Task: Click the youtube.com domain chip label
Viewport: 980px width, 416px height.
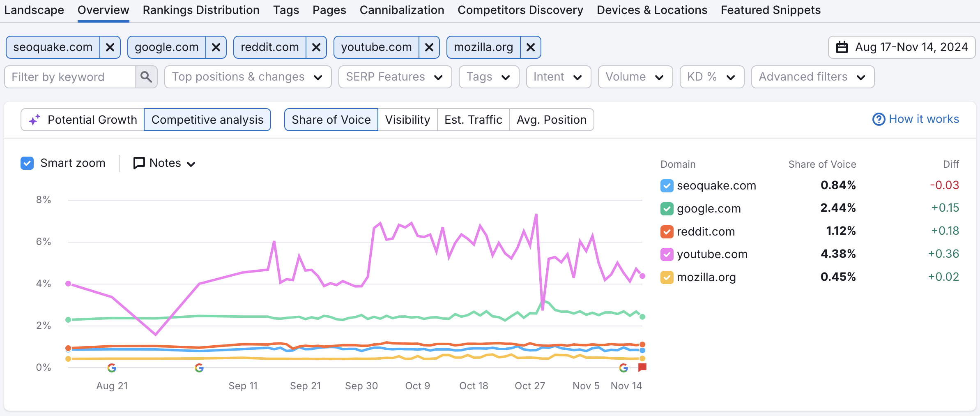Action: click(x=377, y=47)
